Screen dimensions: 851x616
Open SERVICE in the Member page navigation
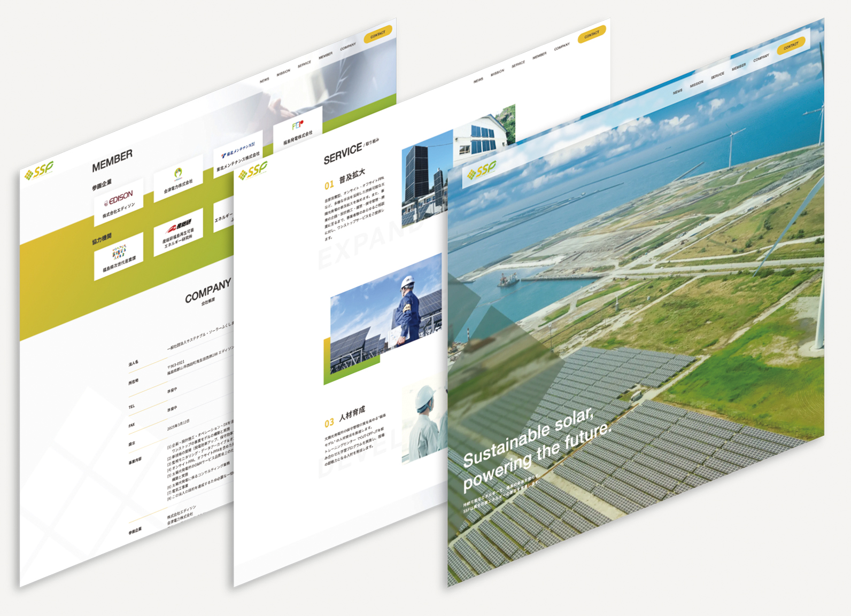[304, 64]
